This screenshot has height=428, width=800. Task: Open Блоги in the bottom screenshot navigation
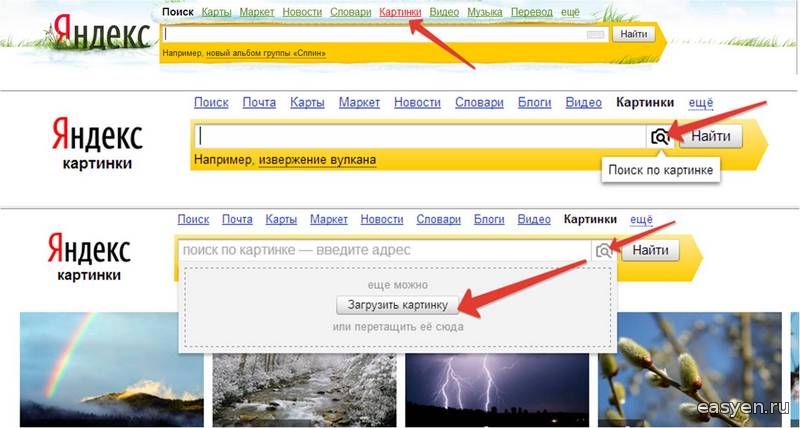489,219
